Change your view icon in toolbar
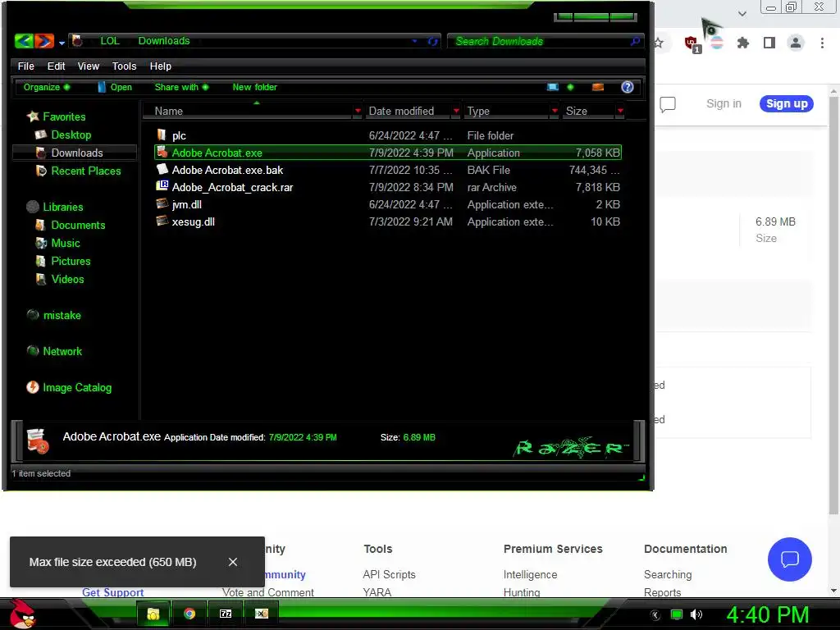The width and height of the screenshot is (840, 630). 553,87
